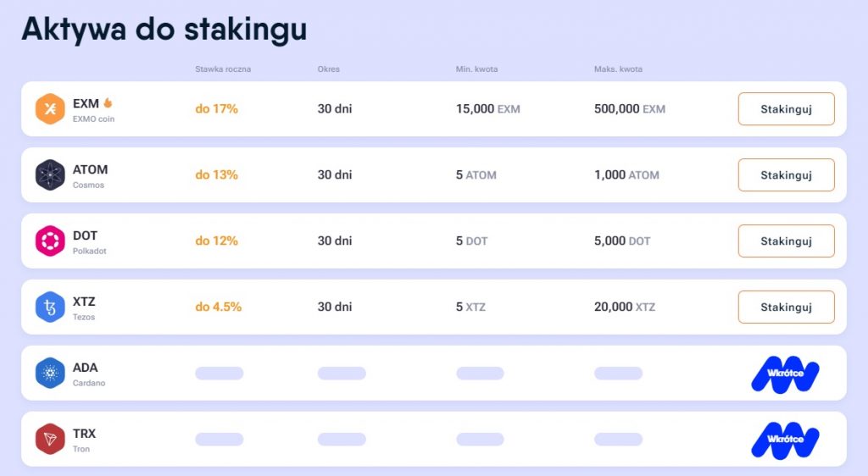Screen dimensions: 868x476
Task: Click the Min. kwota column header
Action: [476, 69]
